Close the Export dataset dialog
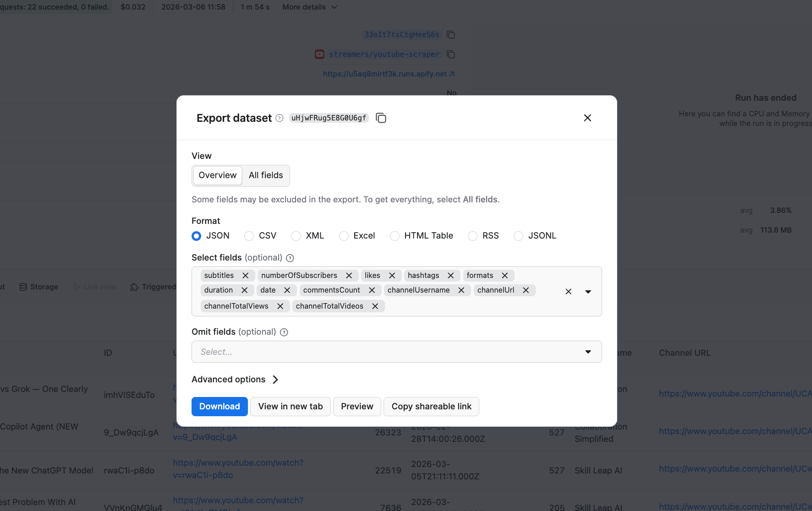 pos(587,118)
